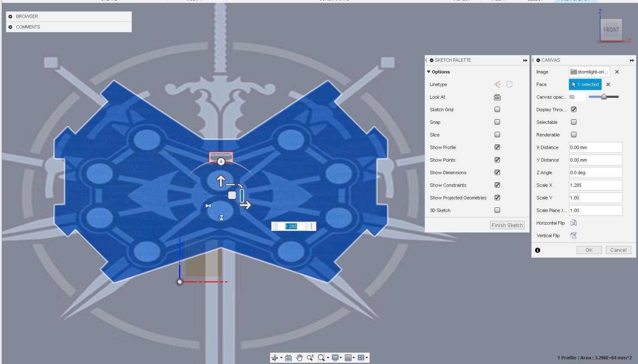Click the Canvas opacity slider handle
Image resolution: width=638 pixels, height=364 pixels.
tap(604, 97)
